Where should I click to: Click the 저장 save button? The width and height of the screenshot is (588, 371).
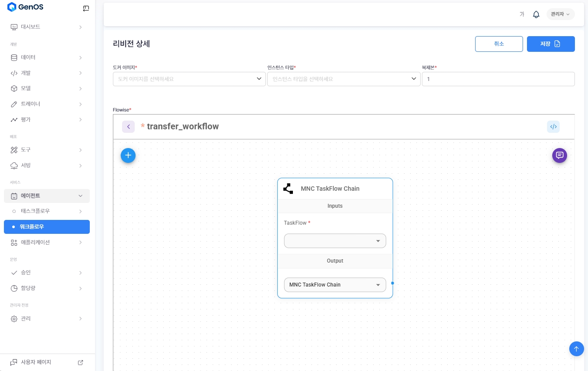click(x=551, y=44)
